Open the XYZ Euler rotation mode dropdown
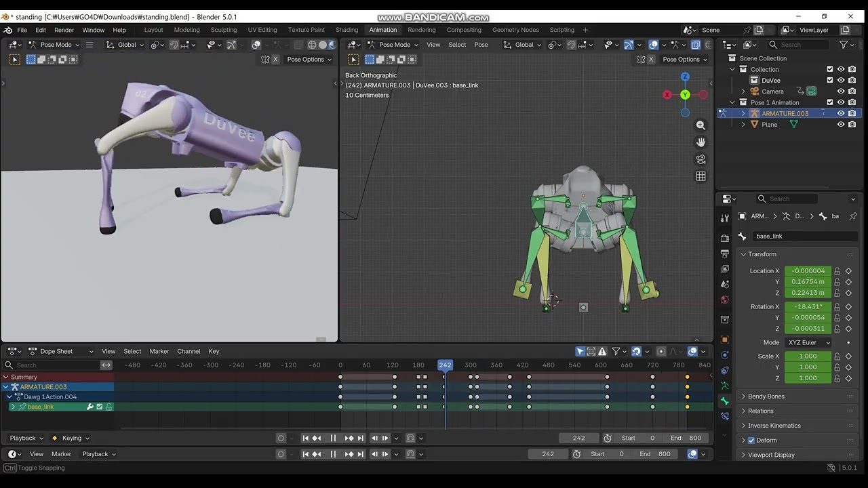The image size is (868, 488). 808,343
